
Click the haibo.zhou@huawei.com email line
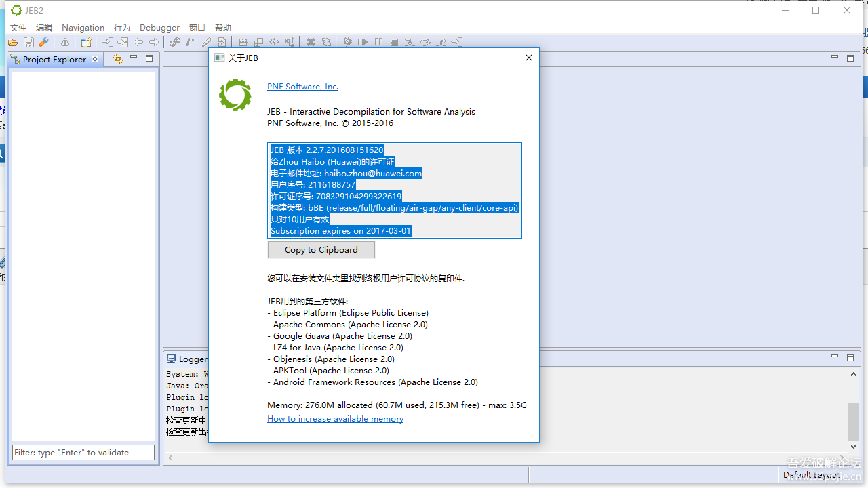[346, 174]
